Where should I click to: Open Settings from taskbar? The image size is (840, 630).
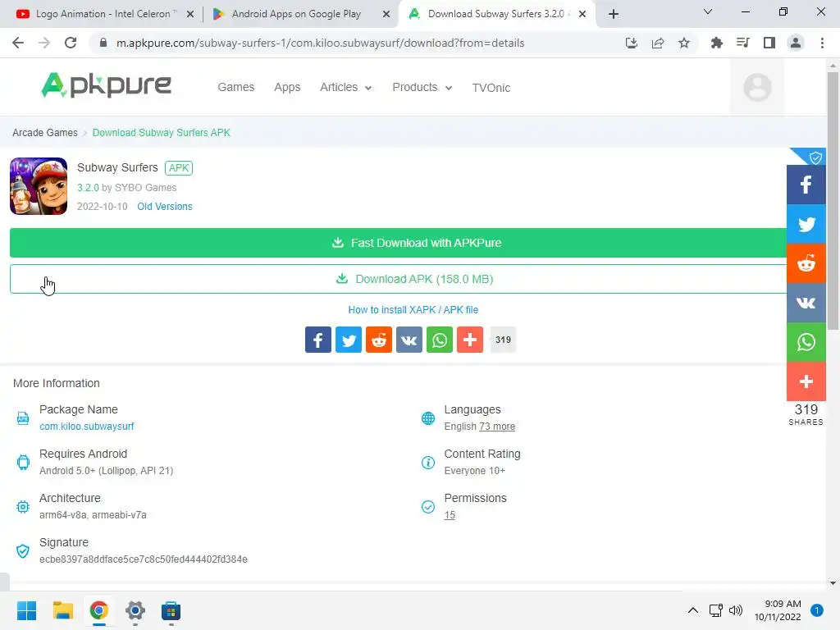click(135, 610)
